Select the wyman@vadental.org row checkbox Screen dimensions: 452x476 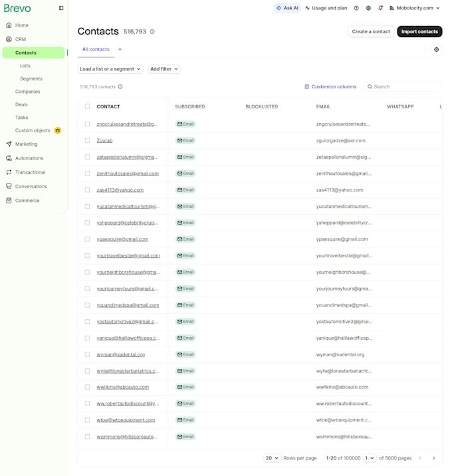[88, 354]
